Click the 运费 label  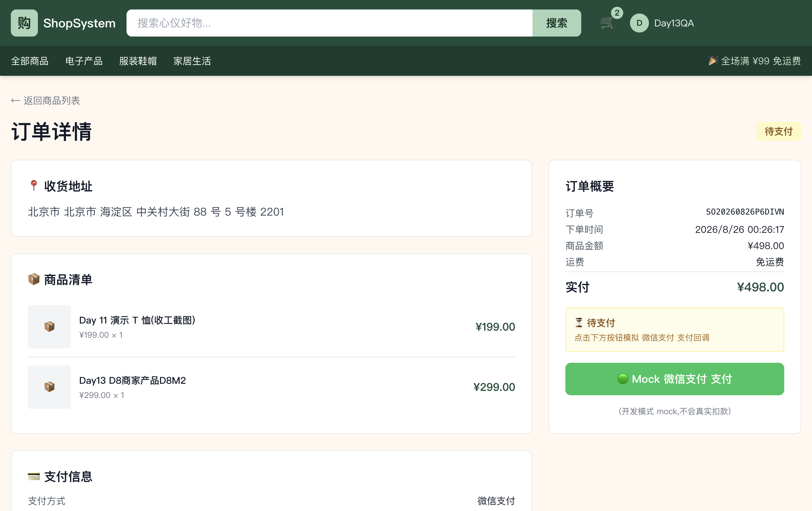pos(575,262)
